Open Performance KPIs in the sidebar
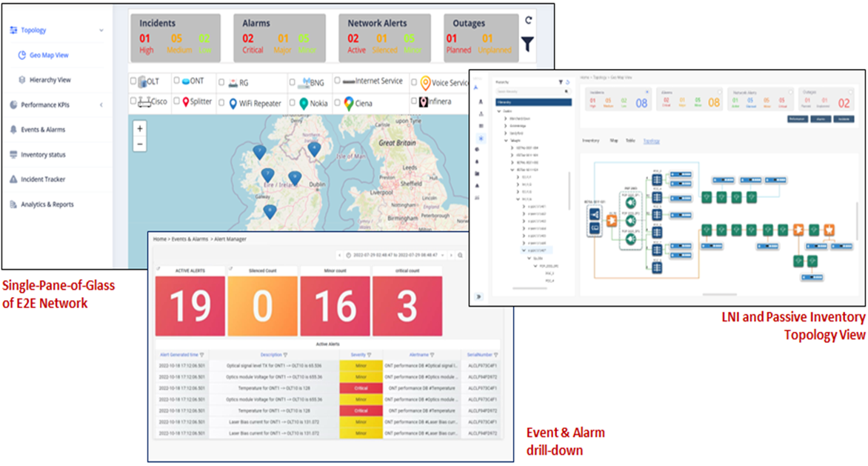The width and height of the screenshot is (868, 466). click(45, 104)
